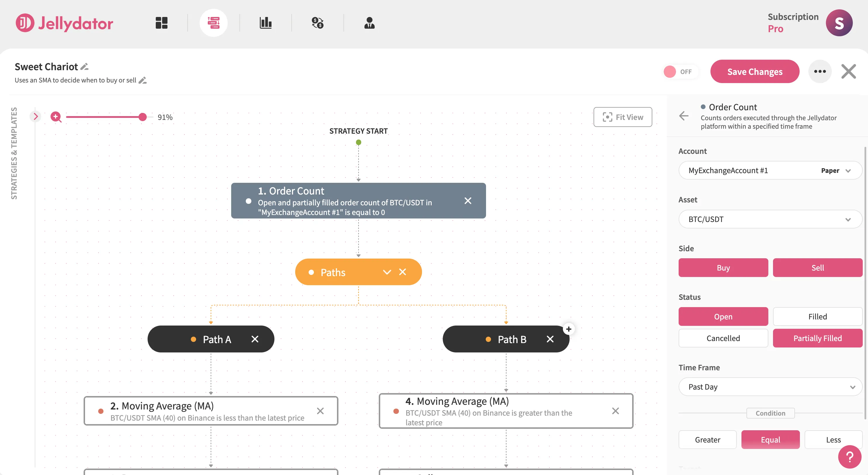The image size is (868, 475).
Task: Open the Dashboard view icon
Action: (161, 23)
